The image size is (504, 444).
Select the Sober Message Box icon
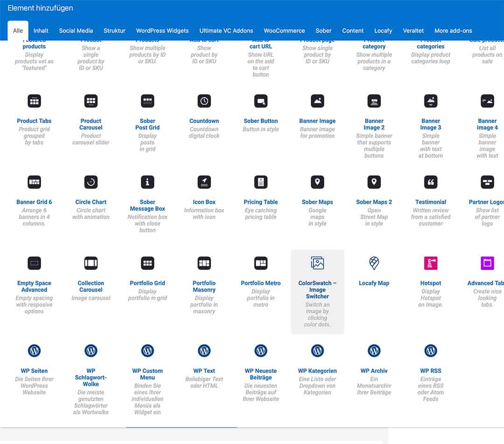click(x=147, y=182)
